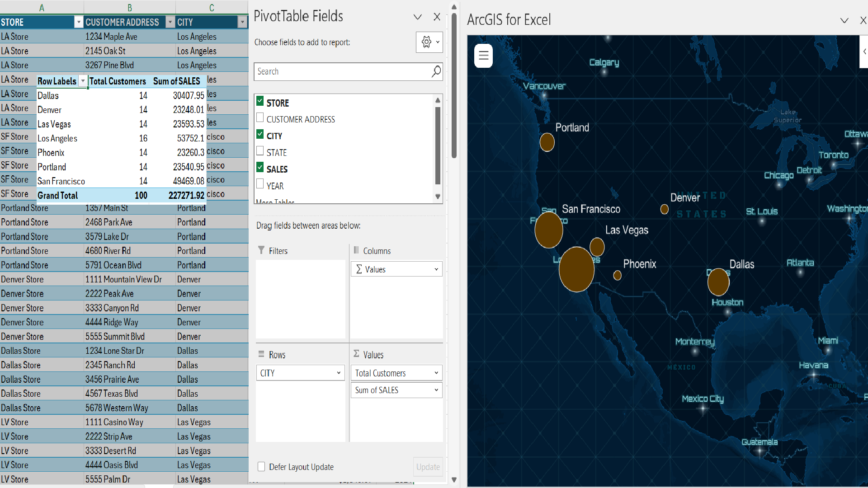Click the PivotTable Fields settings gear icon
This screenshot has height=488, width=868.
coord(426,42)
